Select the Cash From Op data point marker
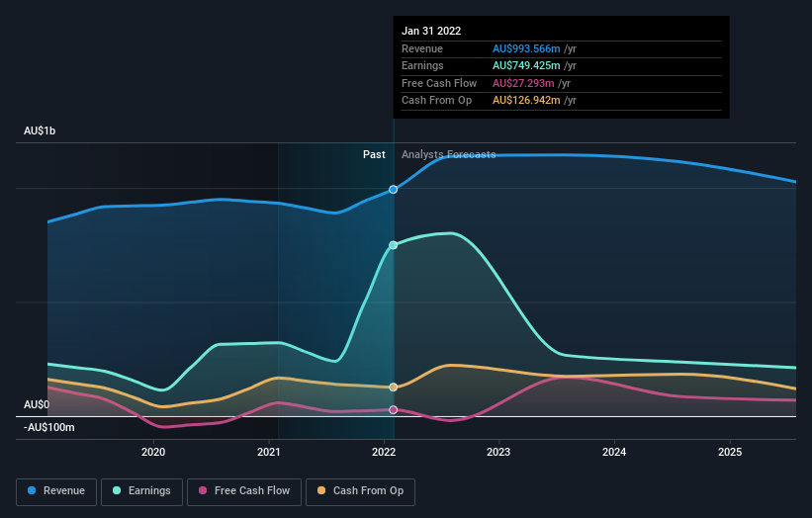This screenshot has width=812, height=518. (x=394, y=388)
